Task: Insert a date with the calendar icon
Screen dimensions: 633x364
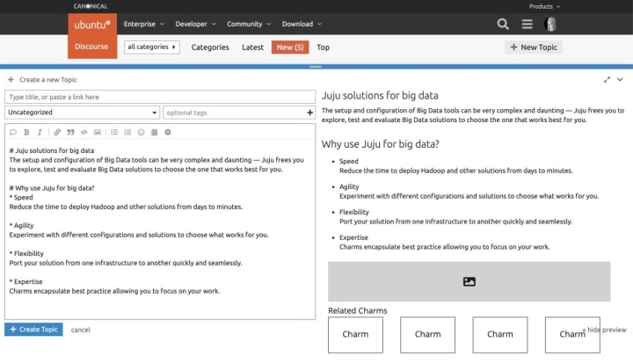Action: [154, 133]
